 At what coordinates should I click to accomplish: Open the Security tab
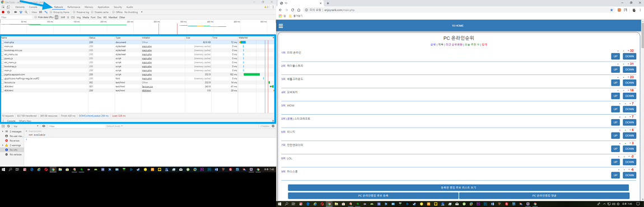tap(118, 7)
